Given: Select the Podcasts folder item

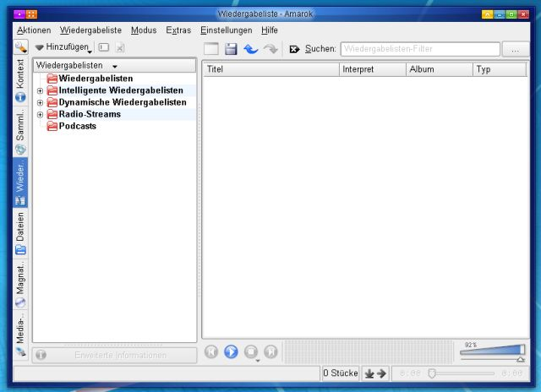Looking at the screenshot, I should pos(71,126).
